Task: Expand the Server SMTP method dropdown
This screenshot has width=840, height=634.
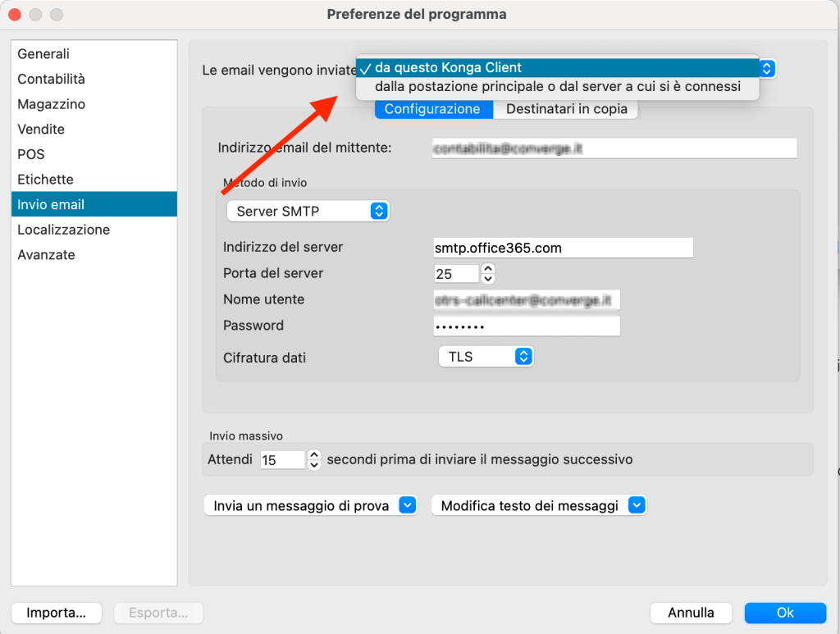Action: click(x=307, y=211)
